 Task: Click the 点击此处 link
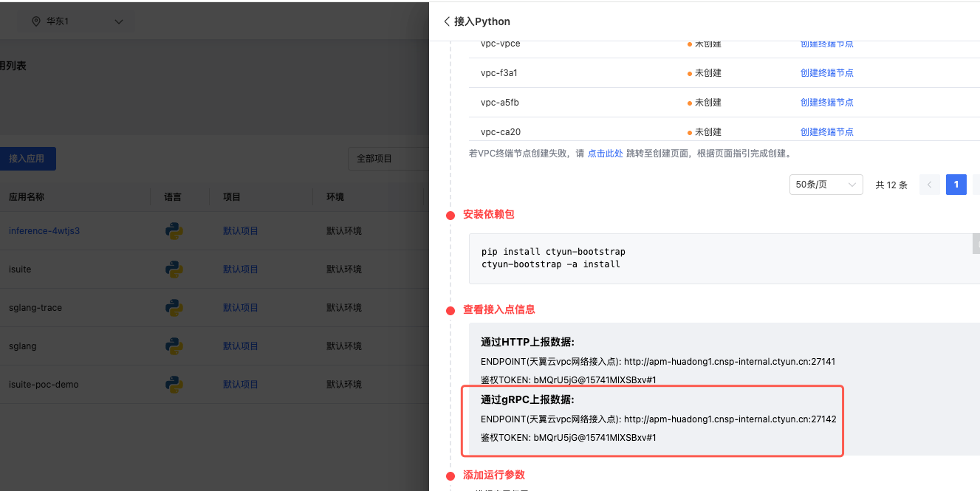606,154
